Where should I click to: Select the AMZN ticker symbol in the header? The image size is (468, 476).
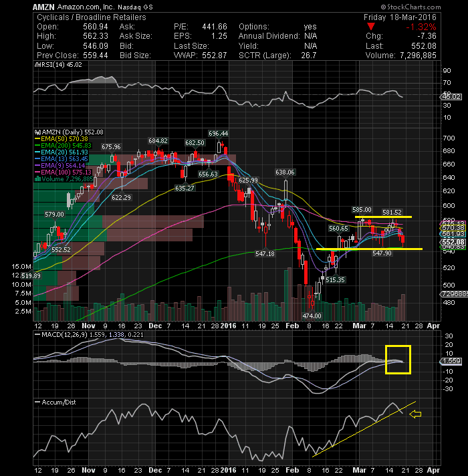(43, 7)
